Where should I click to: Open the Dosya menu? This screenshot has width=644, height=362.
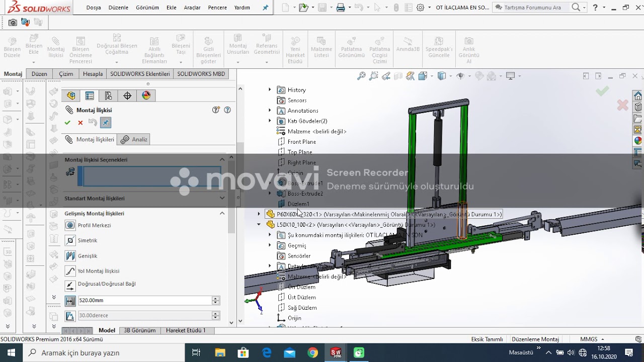click(94, 8)
